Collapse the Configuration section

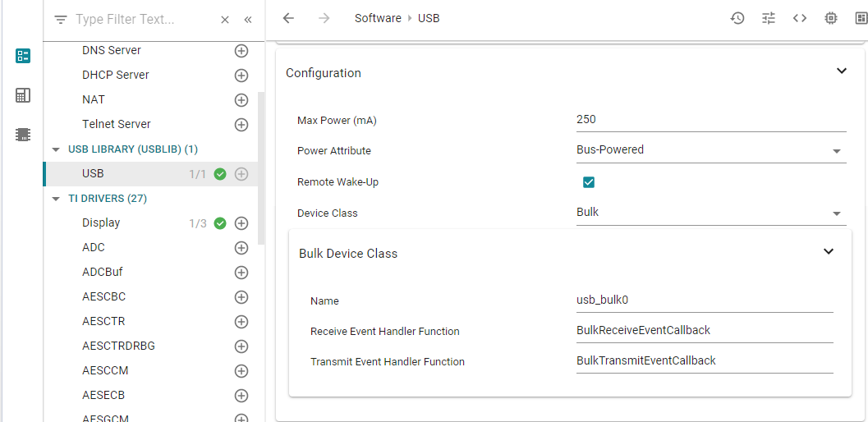(842, 71)
